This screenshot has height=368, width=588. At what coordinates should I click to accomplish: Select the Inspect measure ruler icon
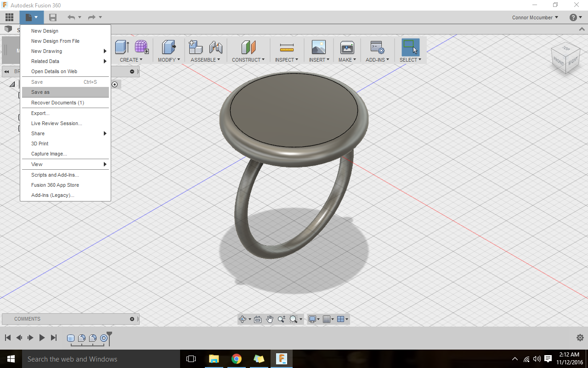coord(287,47)
